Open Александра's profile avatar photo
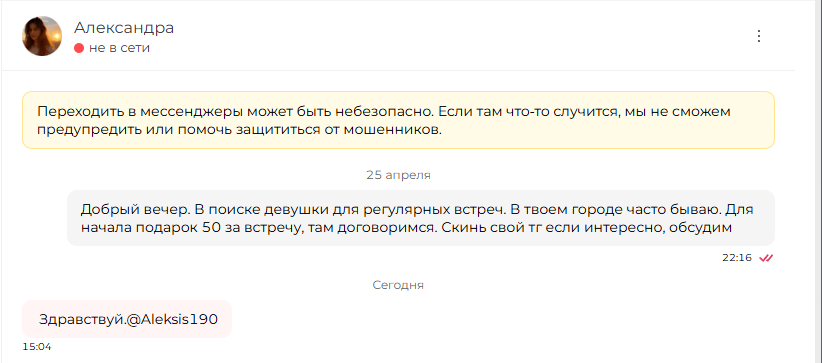 (42, 36)
